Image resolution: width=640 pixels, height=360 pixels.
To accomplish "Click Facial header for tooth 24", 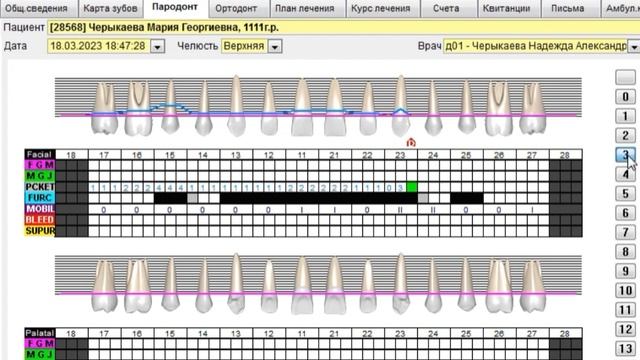I will [x=433, y=155].
